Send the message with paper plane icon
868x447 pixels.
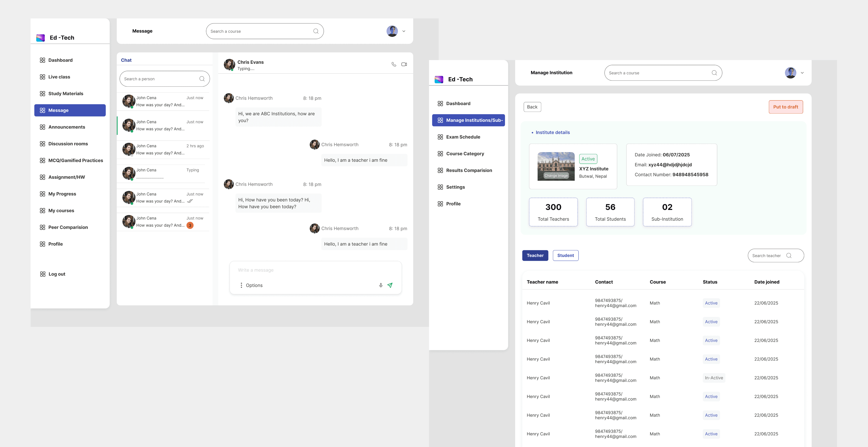coord(390,285)
